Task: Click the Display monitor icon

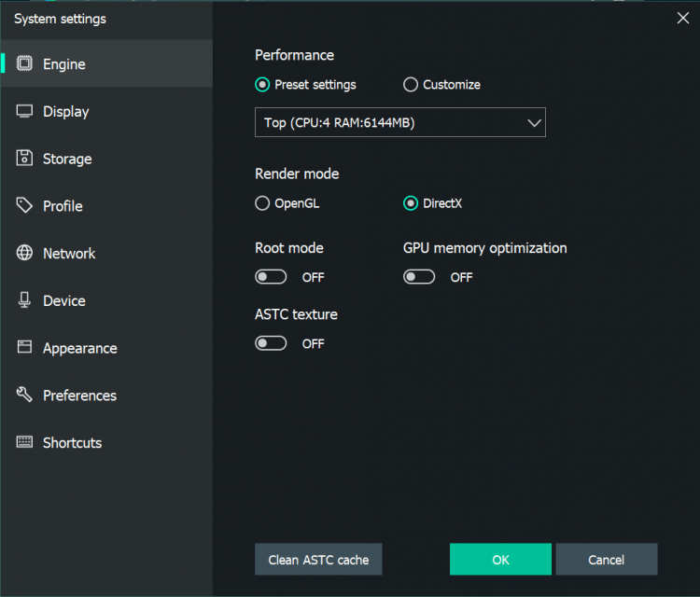Action: click(x=25, y=111)
